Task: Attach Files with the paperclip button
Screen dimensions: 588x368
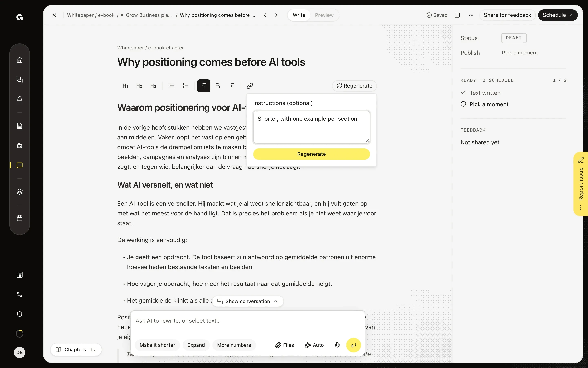Action: click(x=285, y=345)
